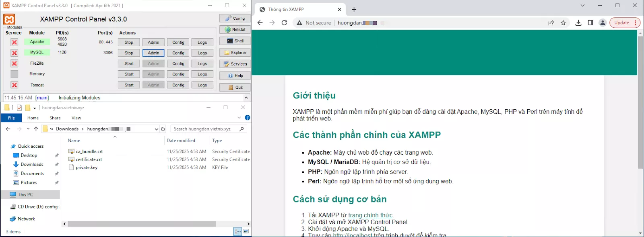Start the FileZilla module
This screenshot has height=237, width=644.
pos(129,63)
